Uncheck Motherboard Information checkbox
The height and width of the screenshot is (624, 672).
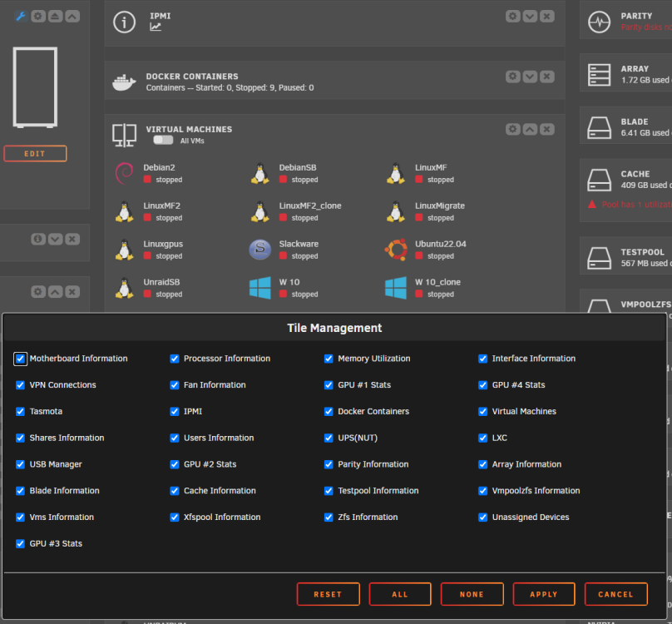click(20, 359)
